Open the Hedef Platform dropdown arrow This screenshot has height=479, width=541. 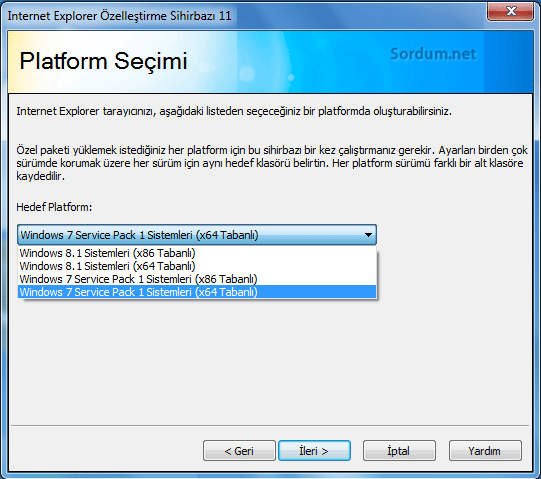(368, 235)
